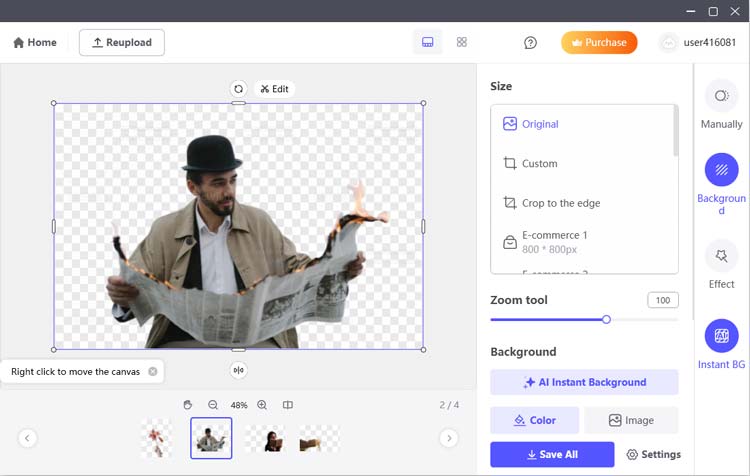Image resolution: width=750 pixels, height=476 pixels.
Task: Click the Purchase button
Action: 599,43
